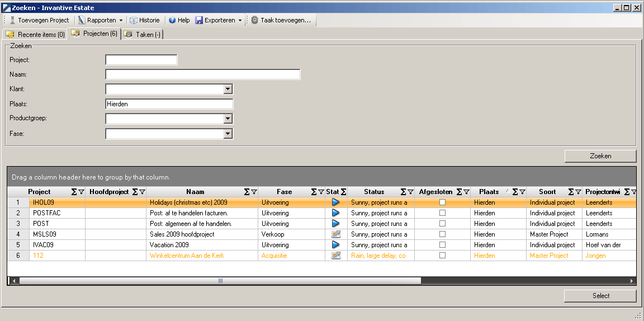Select the 'Sales 2009 hoofdproject' cell
644x321 pixels.
202,234
